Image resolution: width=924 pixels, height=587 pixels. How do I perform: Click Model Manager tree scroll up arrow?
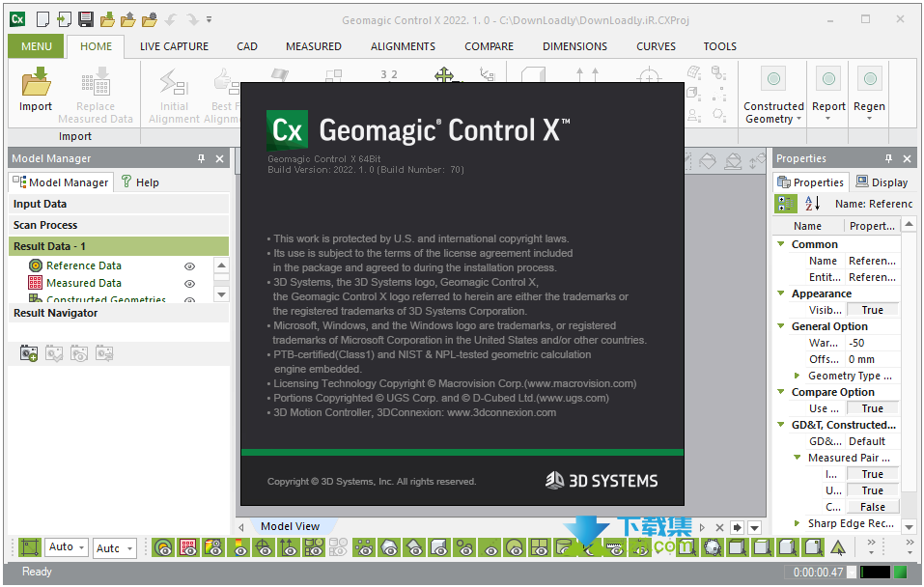221,266
